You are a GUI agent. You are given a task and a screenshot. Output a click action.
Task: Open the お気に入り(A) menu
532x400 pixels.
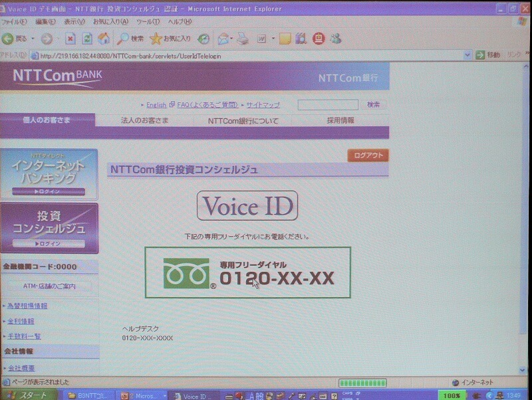[110, 22]
